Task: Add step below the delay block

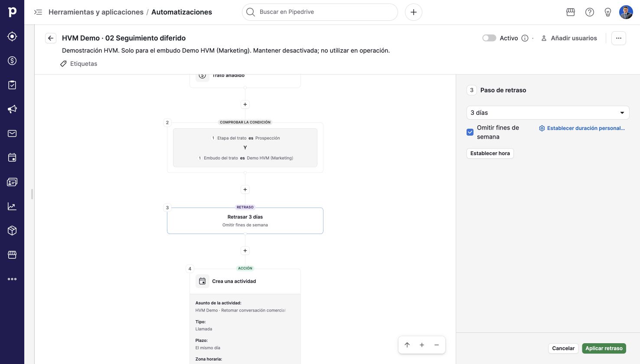Action: pyautogui.click(x=245, y=250)
